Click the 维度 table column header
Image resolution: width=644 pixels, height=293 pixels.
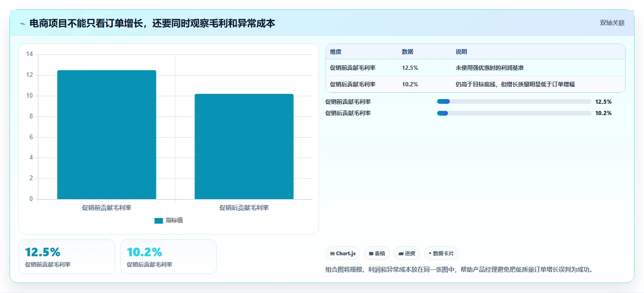pos(336,52)
